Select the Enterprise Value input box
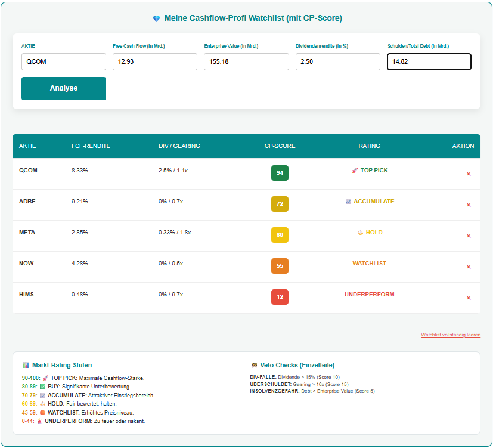493x448 pixels. coord(246,62)
